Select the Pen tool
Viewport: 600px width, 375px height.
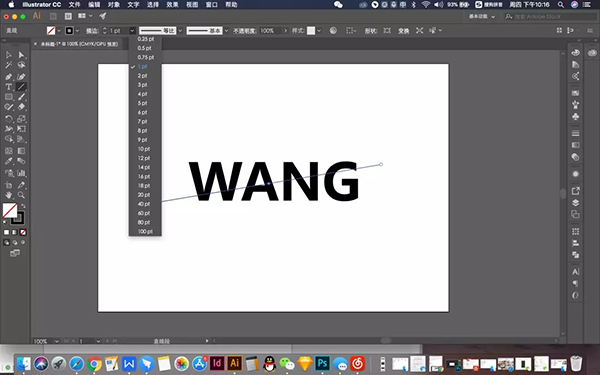8,77
